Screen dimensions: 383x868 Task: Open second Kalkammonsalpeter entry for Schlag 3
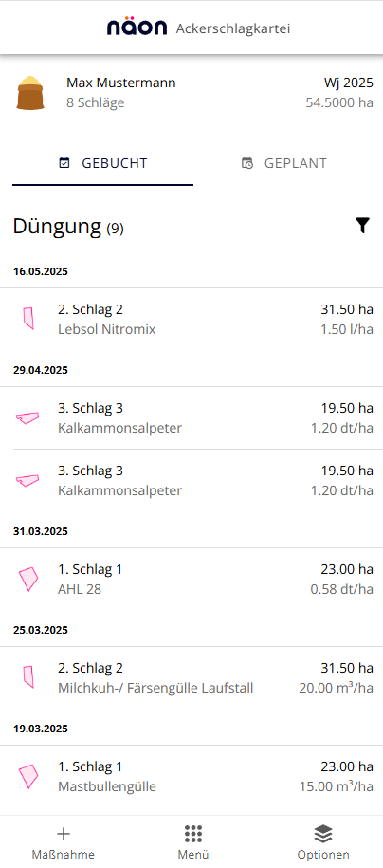[191, 481]
